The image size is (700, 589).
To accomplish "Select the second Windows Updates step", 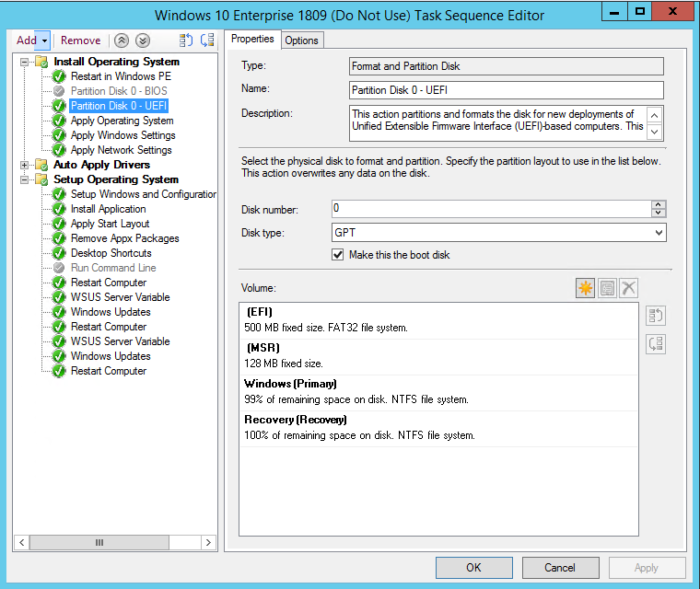I will tap(111, 356).
